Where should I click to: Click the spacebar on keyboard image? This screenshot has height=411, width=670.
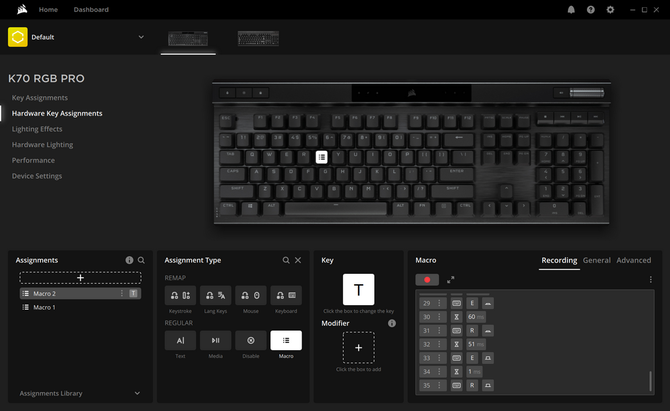(336, 208)
